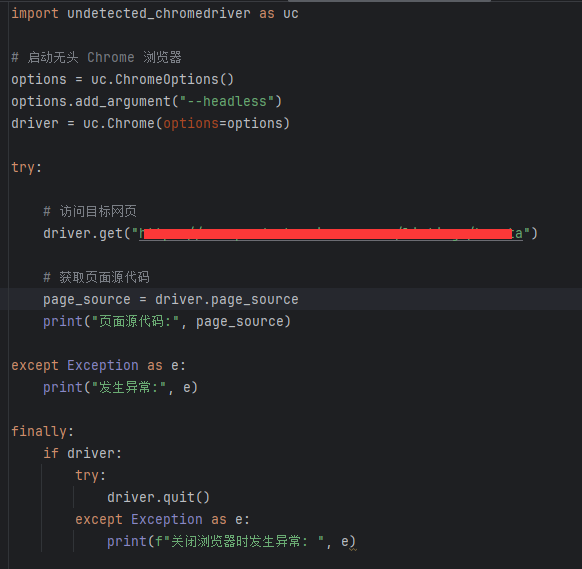
Task: Click the comment line above the page_source assignment
Action: [x=97, y=277]
